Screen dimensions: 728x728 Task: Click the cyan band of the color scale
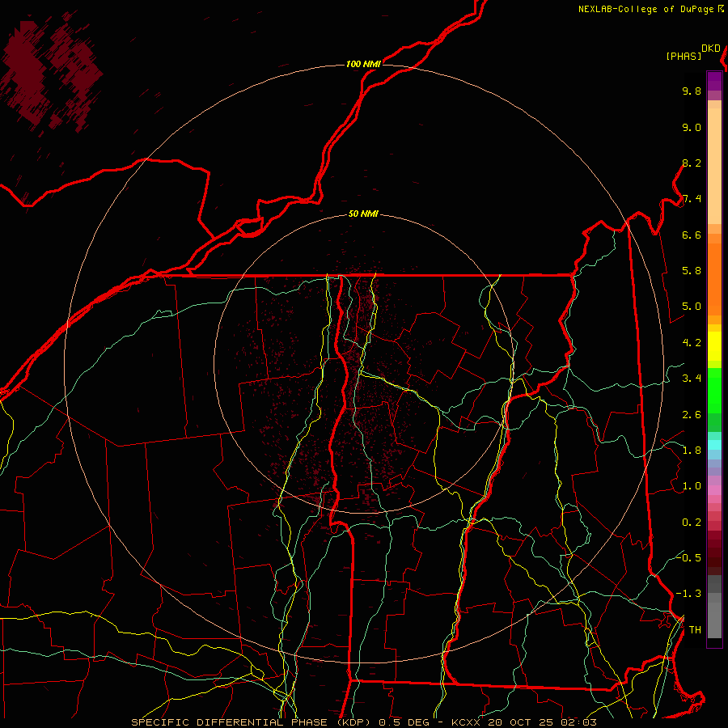[x=714, y=445]
